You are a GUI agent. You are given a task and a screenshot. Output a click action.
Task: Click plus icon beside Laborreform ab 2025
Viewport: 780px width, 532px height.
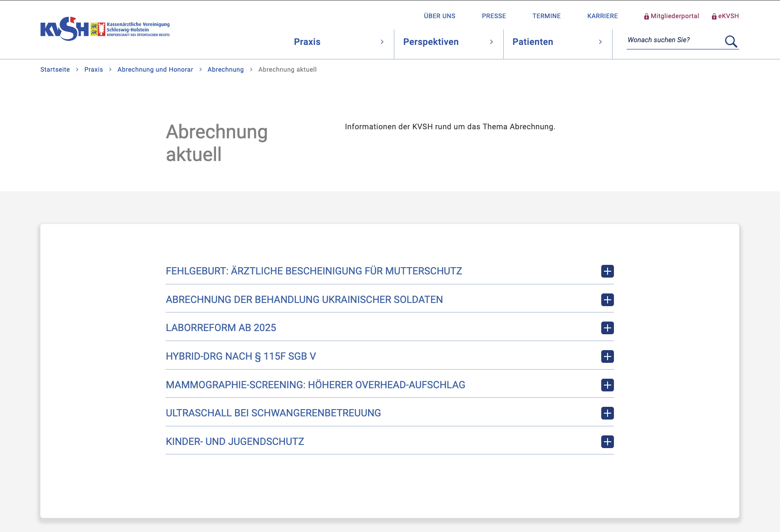point(607,328)
